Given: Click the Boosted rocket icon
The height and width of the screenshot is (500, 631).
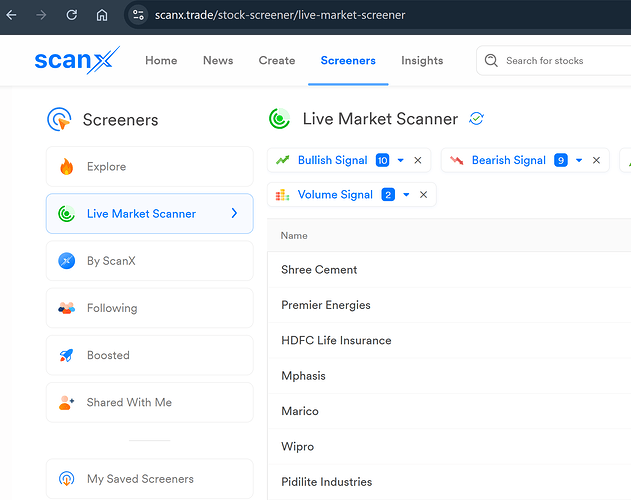Looking at the screenshot, I should [66, 355].
